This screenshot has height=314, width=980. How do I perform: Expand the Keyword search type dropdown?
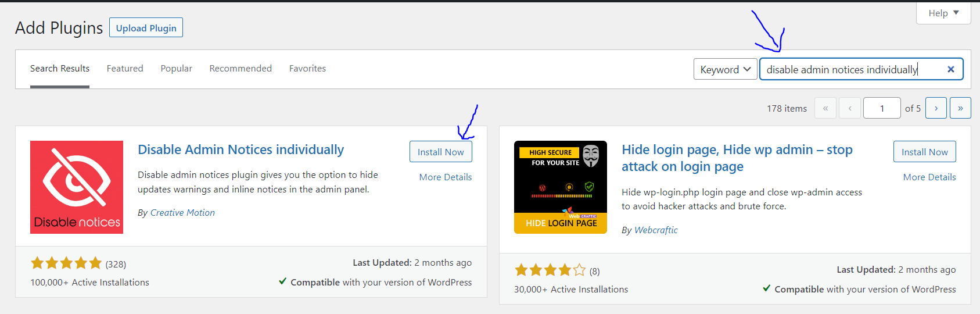[726, 69]
